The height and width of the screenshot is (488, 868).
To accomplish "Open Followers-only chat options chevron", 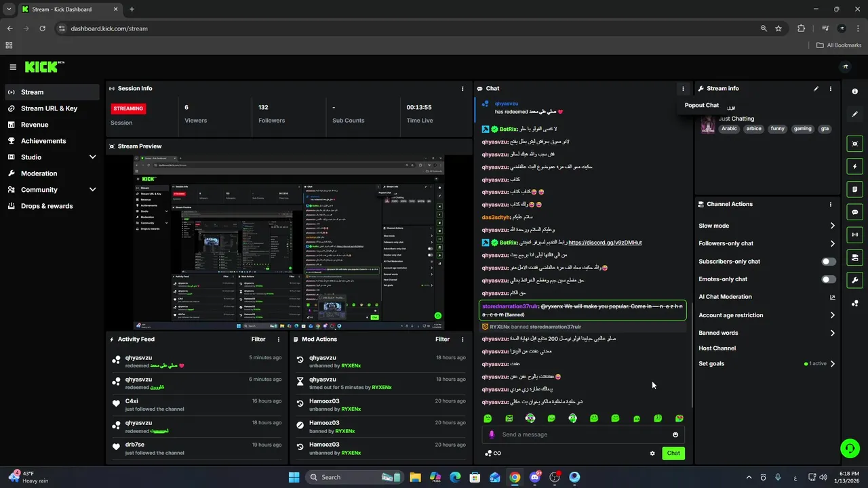I will 832,243.
